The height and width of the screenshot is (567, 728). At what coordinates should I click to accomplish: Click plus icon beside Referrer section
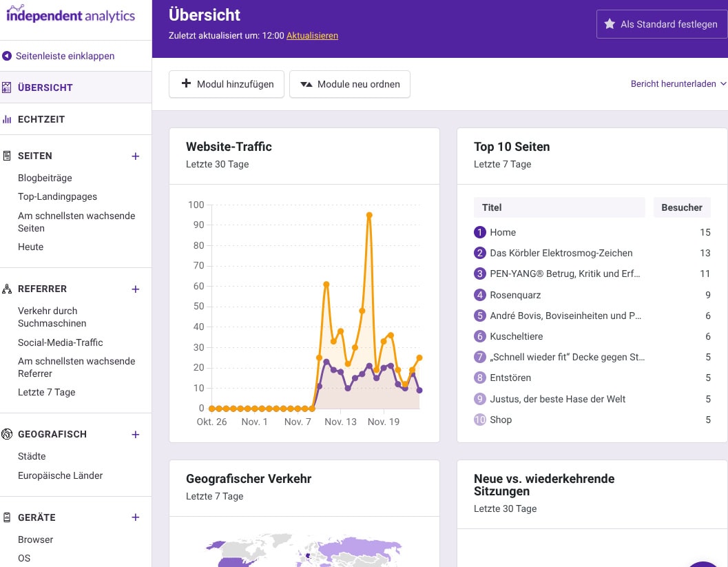(136, 289)
